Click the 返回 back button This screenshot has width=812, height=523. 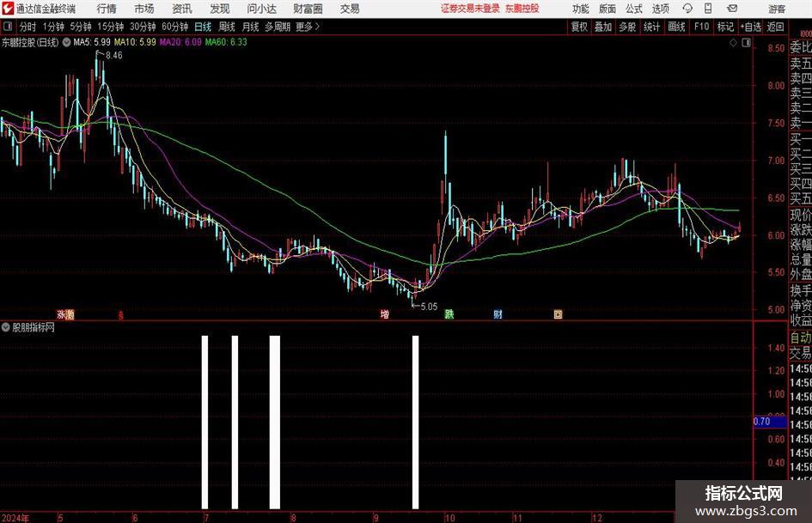pyautogui.click(x=776, y=27)
